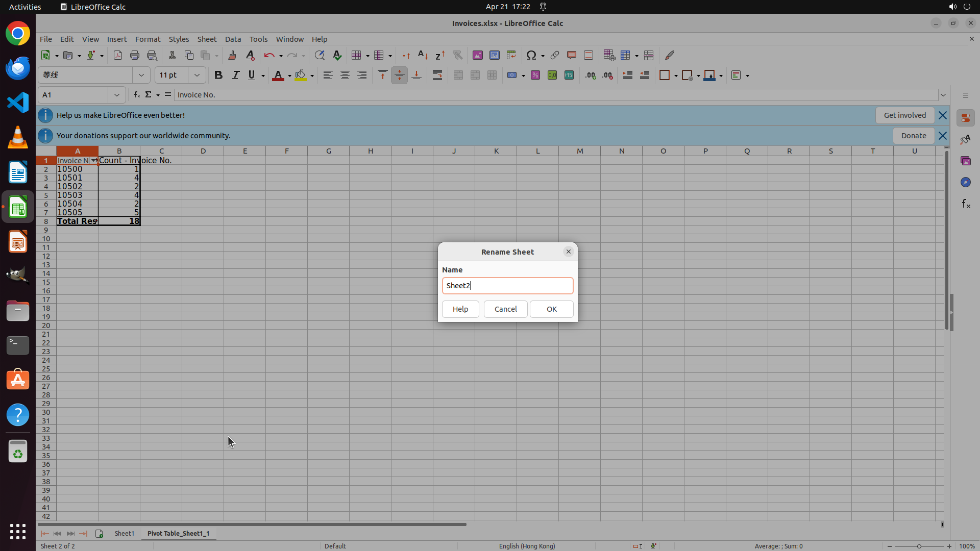Open the sidebar Navigator panel icon
This screenshot has height=551, width=980.
point(965,182)
